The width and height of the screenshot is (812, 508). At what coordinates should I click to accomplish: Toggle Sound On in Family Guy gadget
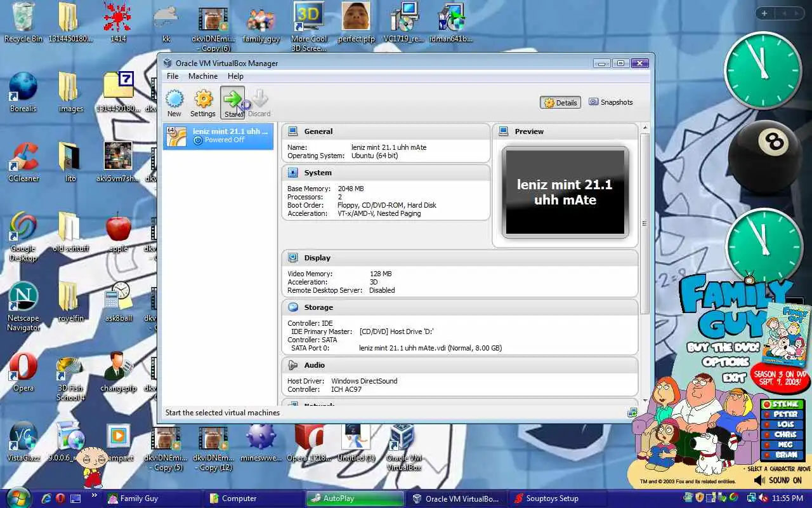pos(778,481)
